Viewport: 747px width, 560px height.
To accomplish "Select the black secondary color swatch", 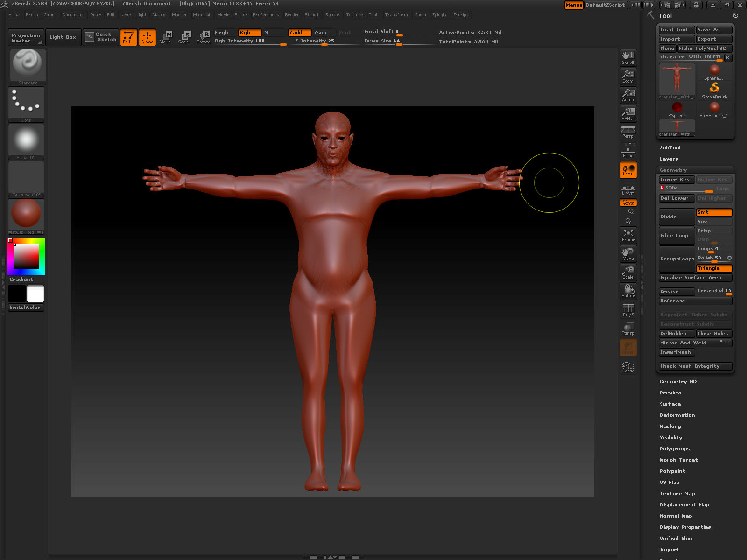I will click(x=17, y=294).
